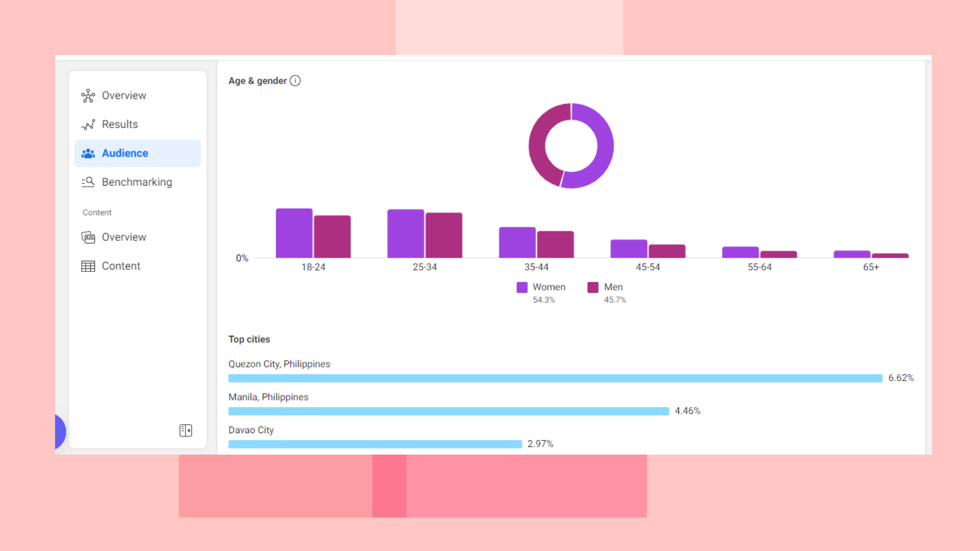Screen dimensions: 980x551
Task: Click the 6.62% value
Action: coord(901,378)
